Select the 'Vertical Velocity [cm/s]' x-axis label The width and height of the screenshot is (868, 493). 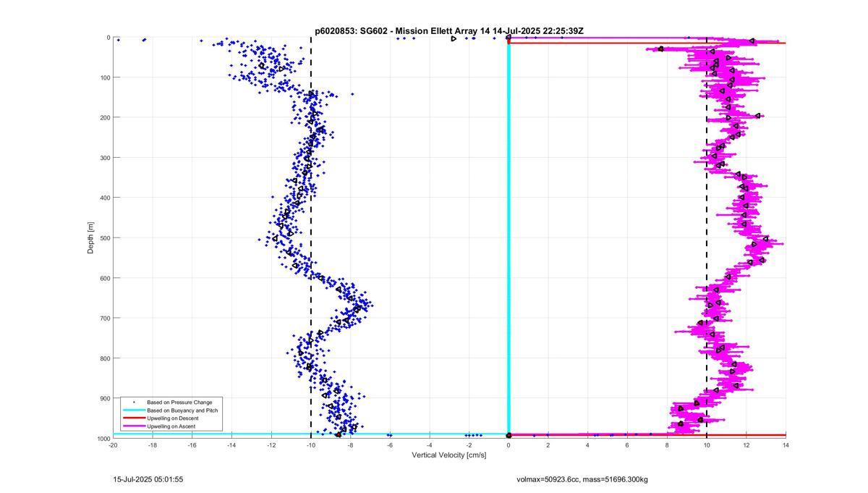point(449,455)
